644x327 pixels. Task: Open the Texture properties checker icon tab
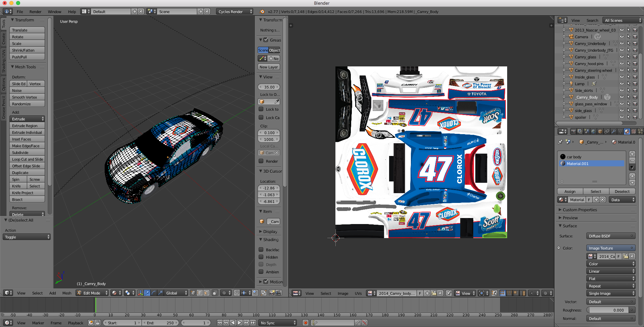[634, 132]
